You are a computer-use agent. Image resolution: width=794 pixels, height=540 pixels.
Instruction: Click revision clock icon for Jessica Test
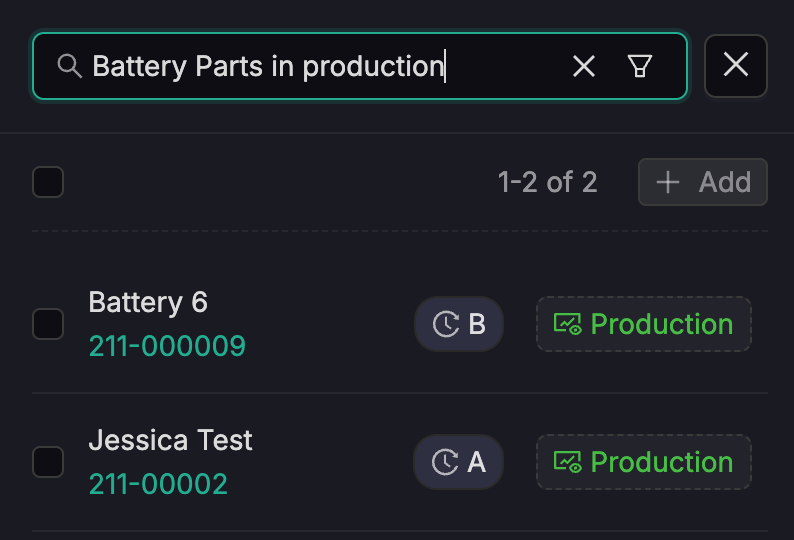coord(445,462)
